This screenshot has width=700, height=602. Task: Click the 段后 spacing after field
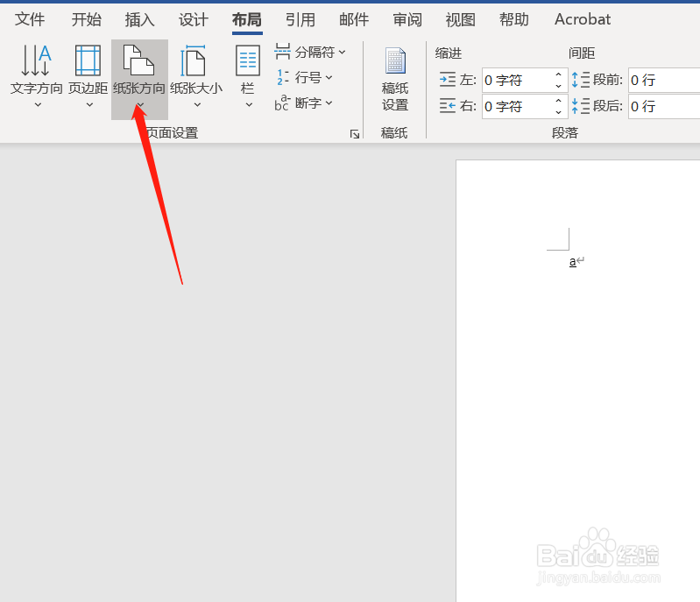[664, 106]
